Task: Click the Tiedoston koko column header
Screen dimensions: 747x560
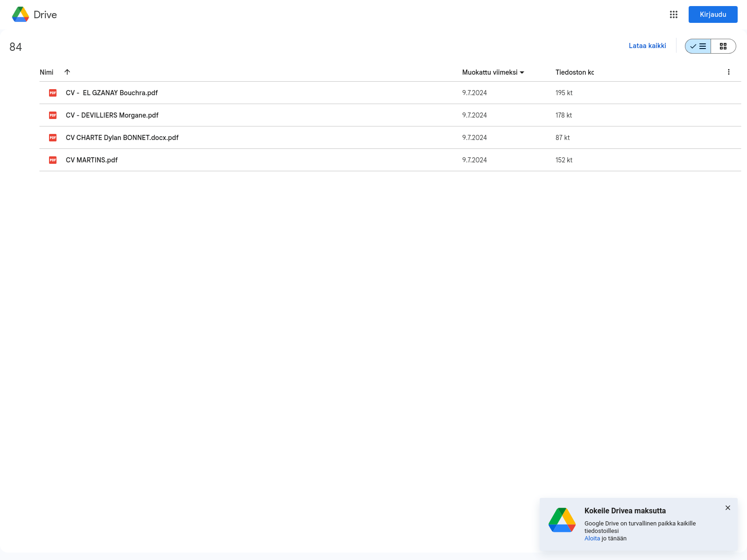Action: click(x=575, y=72)
